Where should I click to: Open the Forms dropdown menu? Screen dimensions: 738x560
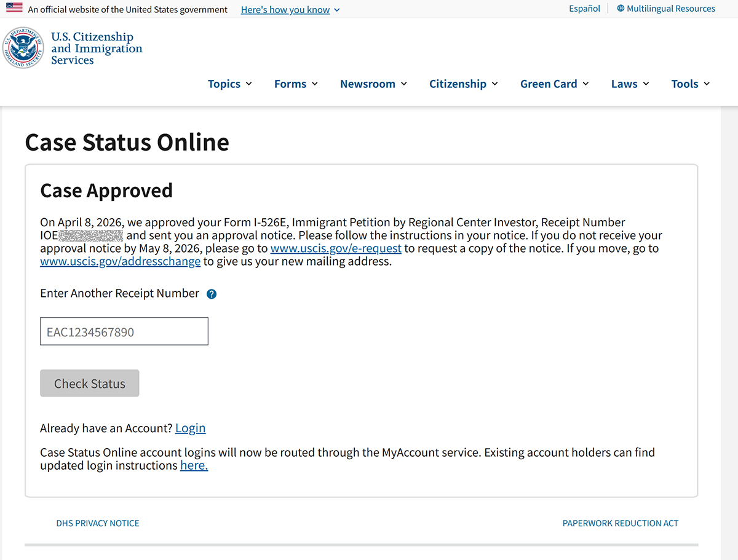click(x=296, y=84)
